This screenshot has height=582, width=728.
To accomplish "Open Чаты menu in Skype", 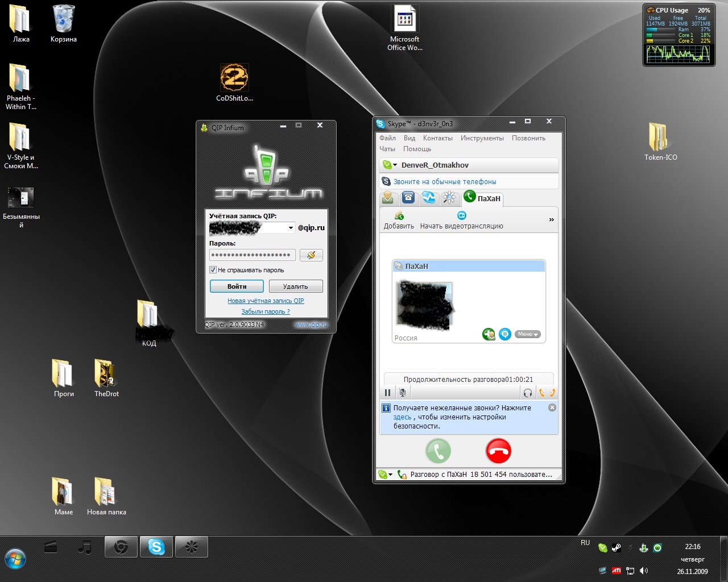I will click(x=387, y=149).
